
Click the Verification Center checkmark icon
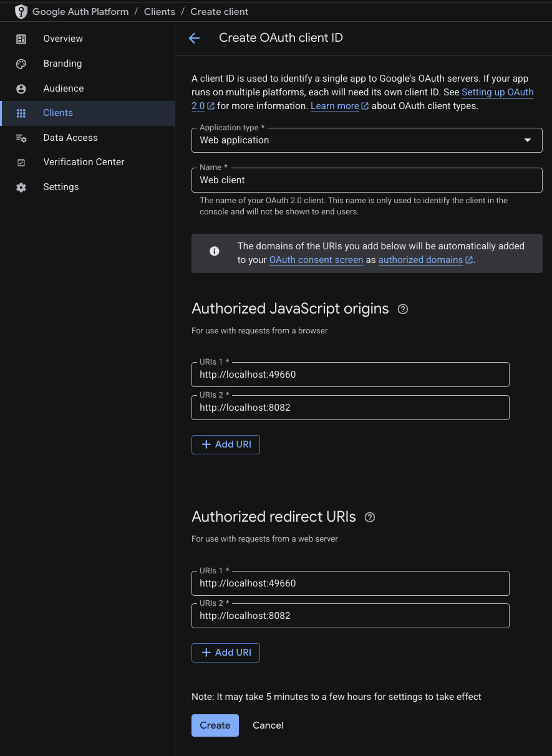tap(21, 162)
